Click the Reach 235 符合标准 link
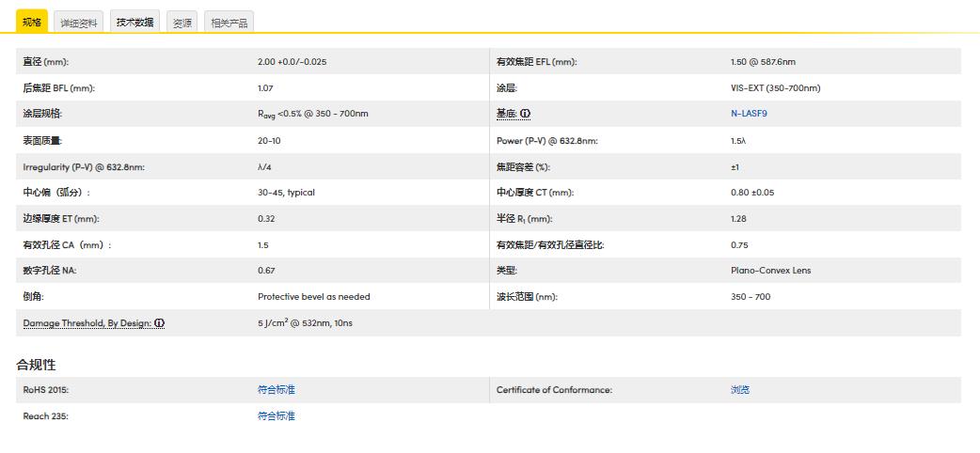The height and width of the screenshot is (453, 980). [276, 415]
